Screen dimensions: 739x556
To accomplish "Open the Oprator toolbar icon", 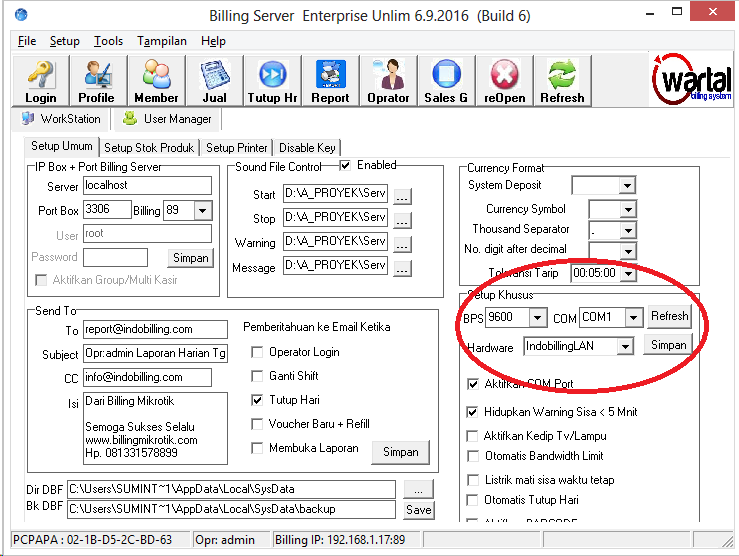I will tap(388, 80).
